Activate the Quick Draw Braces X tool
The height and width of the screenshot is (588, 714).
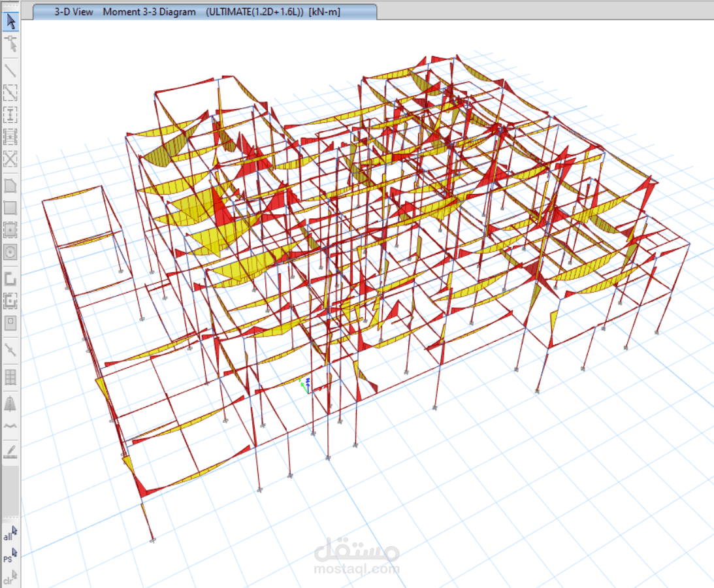coord(10,159)
